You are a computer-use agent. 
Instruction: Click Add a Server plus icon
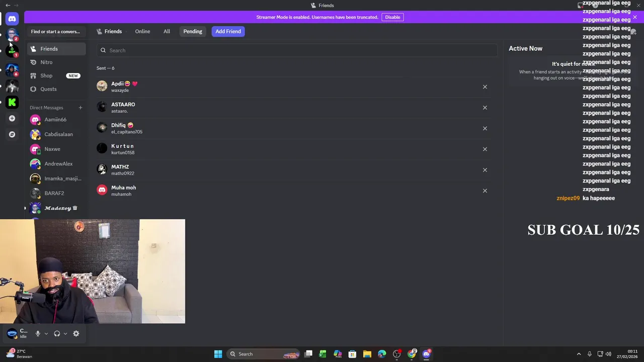(12, 119)
